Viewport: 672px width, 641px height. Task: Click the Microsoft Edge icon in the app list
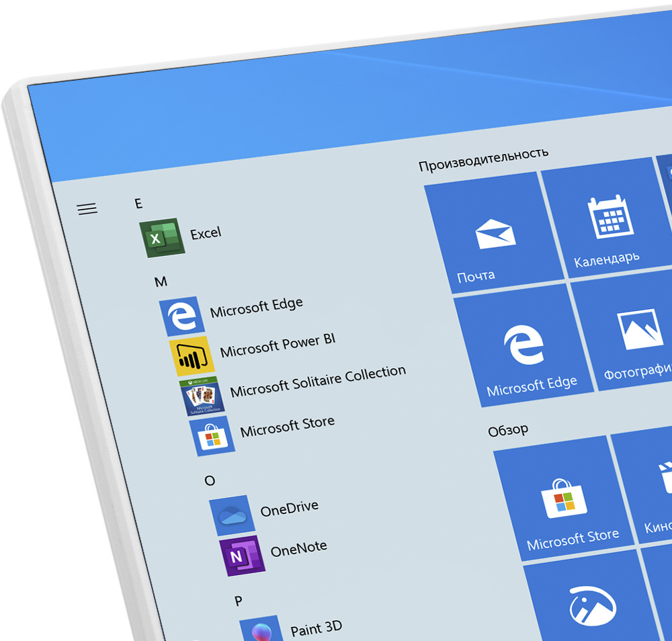pos(181,316)
